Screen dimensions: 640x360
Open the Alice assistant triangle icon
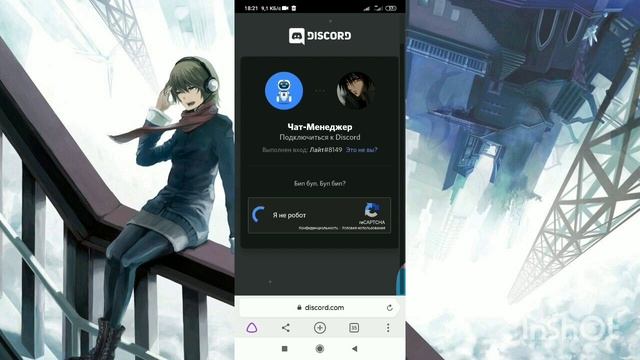pyautogui.click(x=252, y=327)
